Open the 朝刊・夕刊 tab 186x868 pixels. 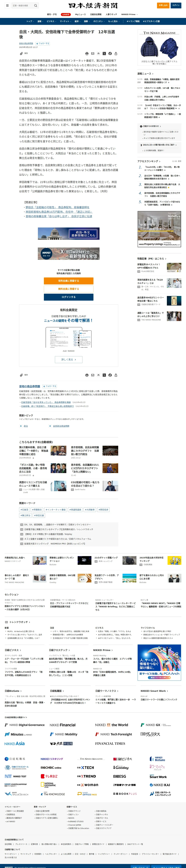point(52,14)
